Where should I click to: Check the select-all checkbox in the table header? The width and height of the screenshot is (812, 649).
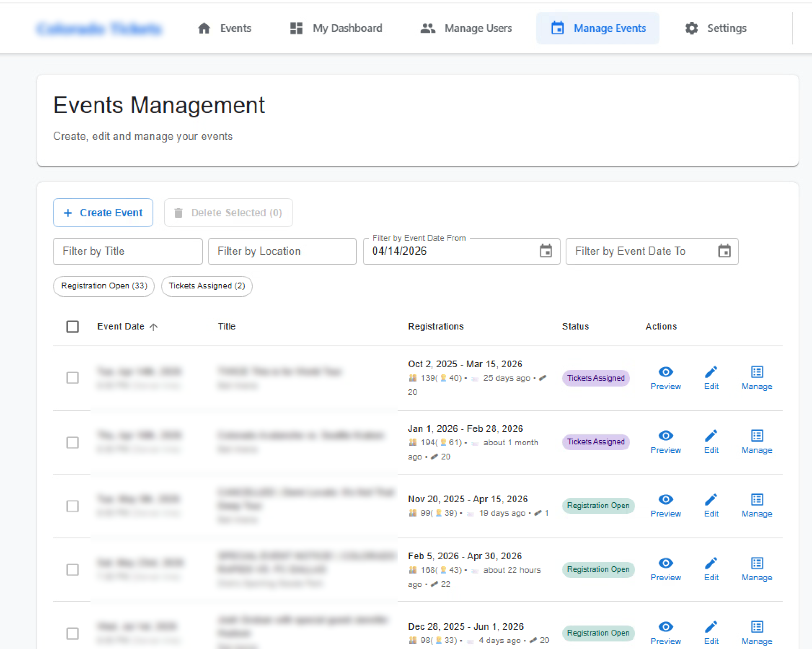(72, 327)
